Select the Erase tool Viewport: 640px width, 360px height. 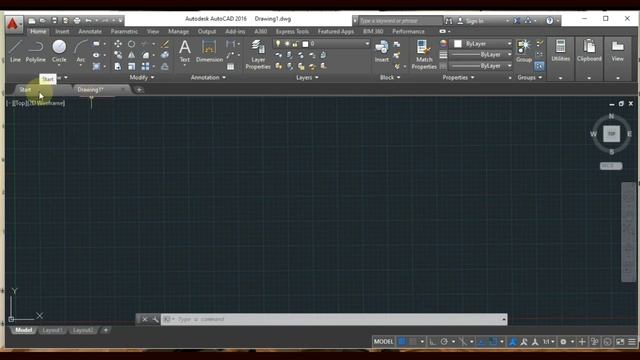pos(165,44)
